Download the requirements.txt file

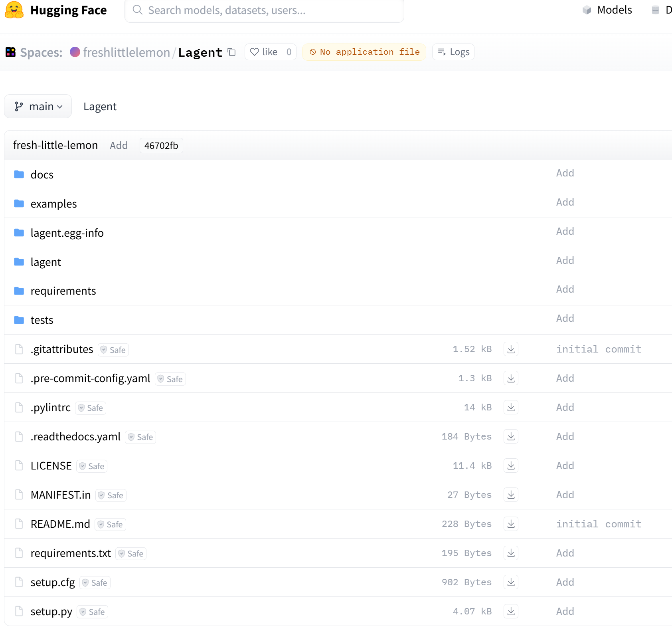511,553
